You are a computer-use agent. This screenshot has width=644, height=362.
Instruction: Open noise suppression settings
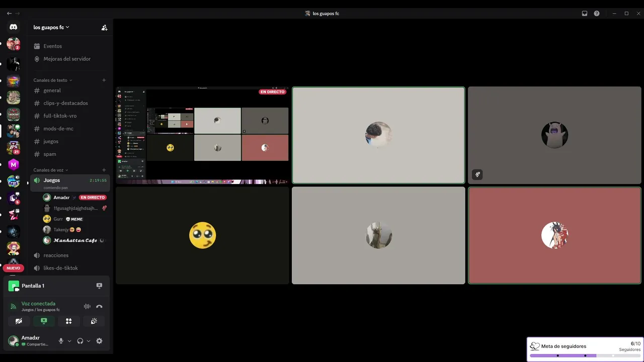[87, 306]
